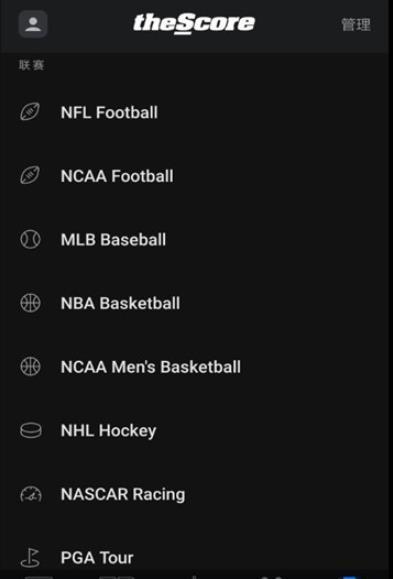Image resolution: width=393 pixels, height=579 pixels.
Task: Tap the NASCAR speedometer icon
Action: (x=31, y=494)
